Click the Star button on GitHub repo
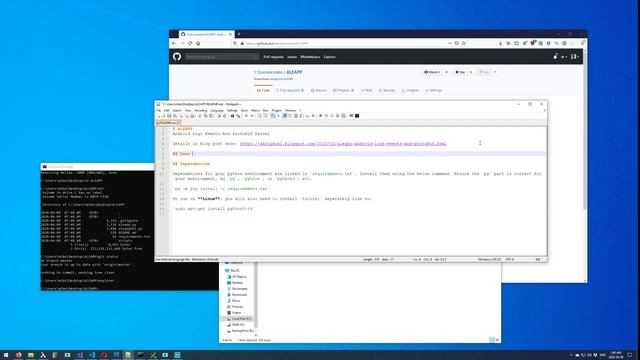The height and width of the screenshot is (360, 640). 460,72
